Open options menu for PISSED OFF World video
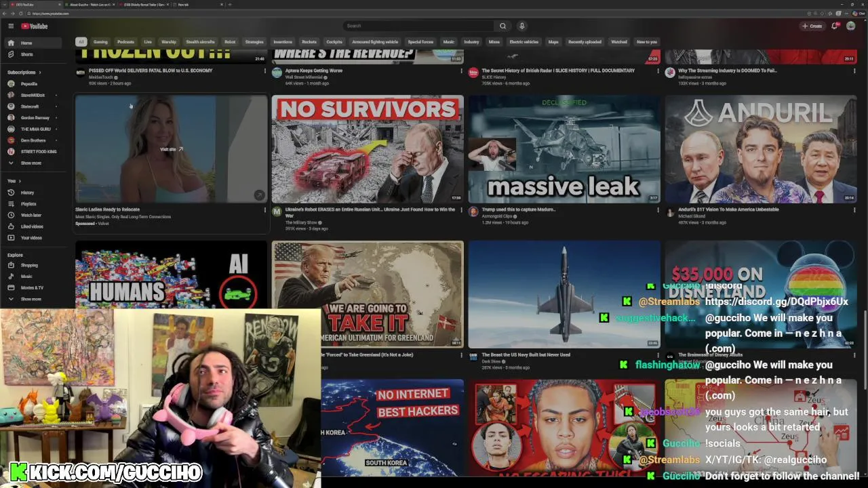Viewport: 868px width, 488px height. 264,71
